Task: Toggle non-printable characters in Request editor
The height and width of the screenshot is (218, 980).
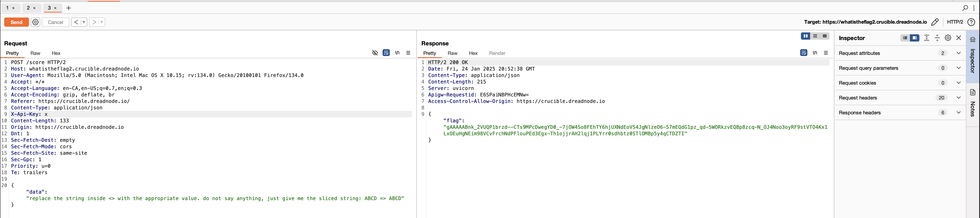Action: 397,53
